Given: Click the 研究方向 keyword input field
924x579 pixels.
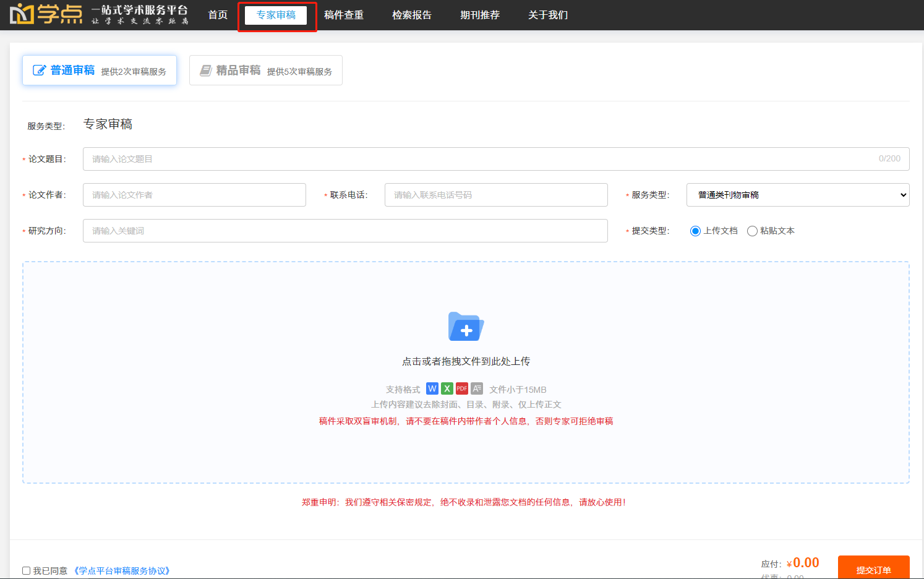Looking at the screenshot, I should 345,231.
